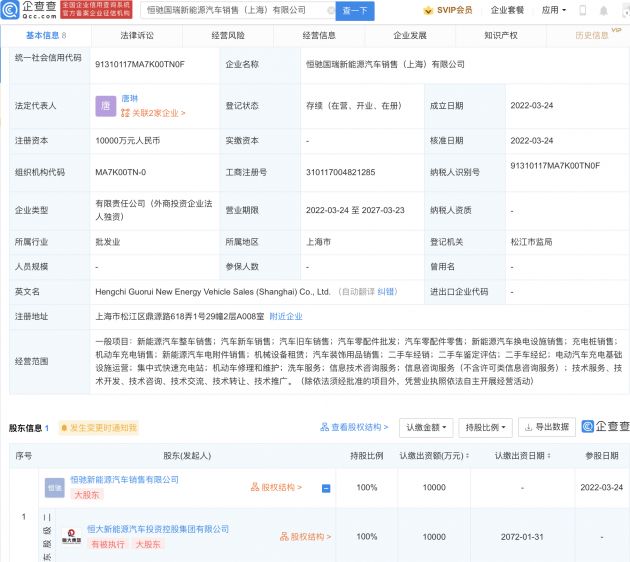This screenshot has width=630, height=562.
Task: Click credit code 91310117MA7K00TN0F value
Action: (140, 65)
